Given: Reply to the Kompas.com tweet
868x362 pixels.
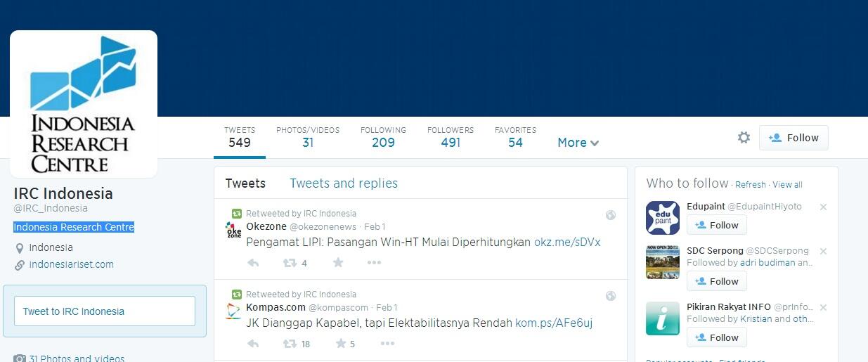Looking at the screenshot, I should click(253, 344).
